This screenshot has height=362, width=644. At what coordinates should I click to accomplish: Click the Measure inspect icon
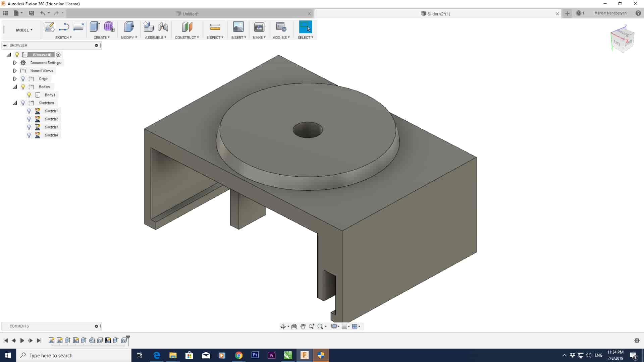215,27
